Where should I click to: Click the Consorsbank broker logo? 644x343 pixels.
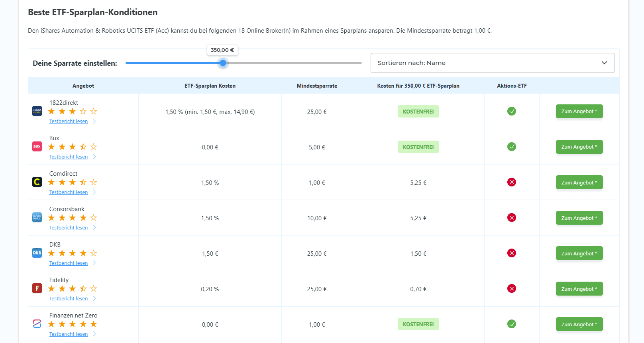tap(37, 218)
